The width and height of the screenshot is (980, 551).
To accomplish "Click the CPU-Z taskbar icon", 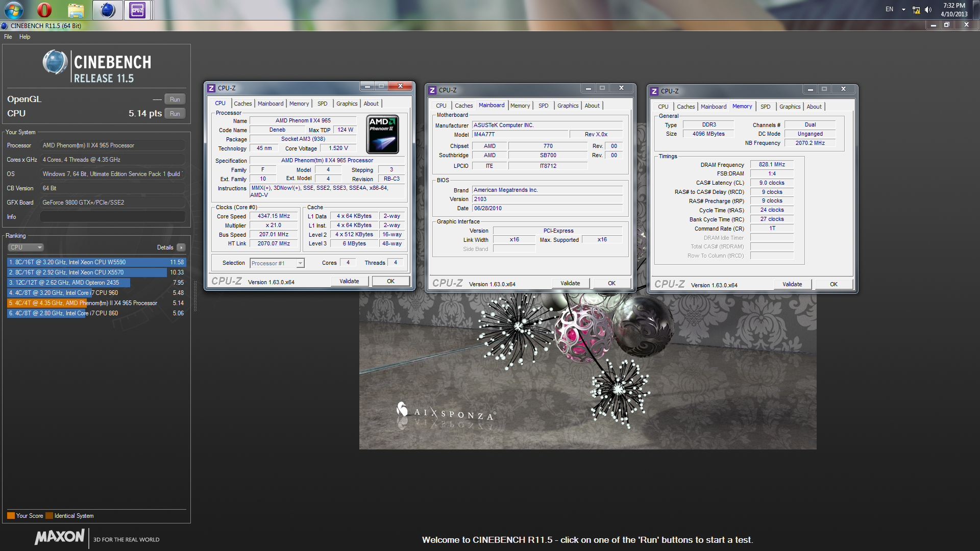I will click(x=137, y=10).
